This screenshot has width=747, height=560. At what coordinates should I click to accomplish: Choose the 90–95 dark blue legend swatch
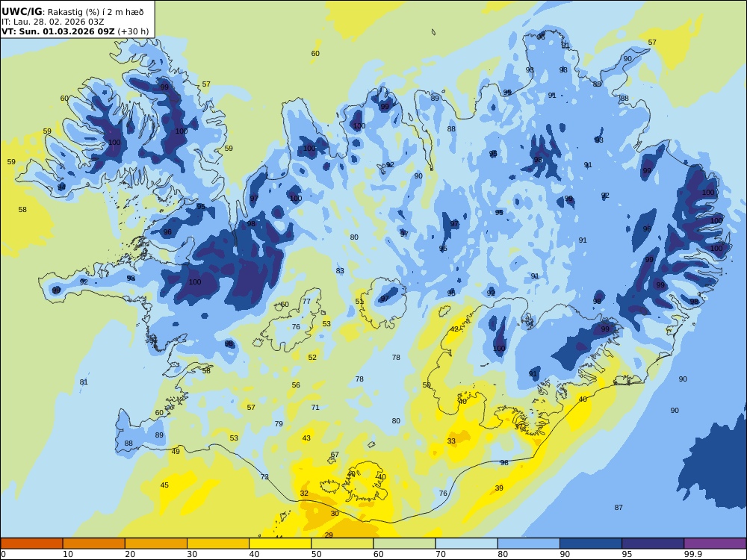(x=591, y=544)
